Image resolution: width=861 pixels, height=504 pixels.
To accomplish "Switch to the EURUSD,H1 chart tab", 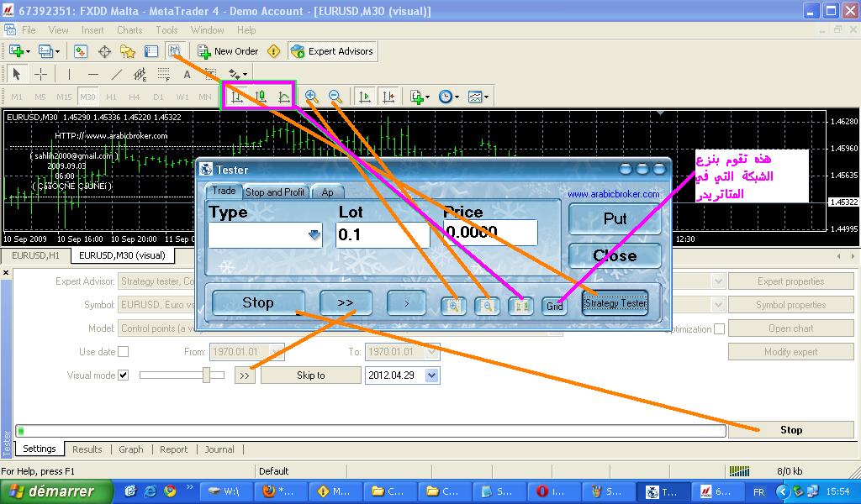I will click(x=35, y=255).
